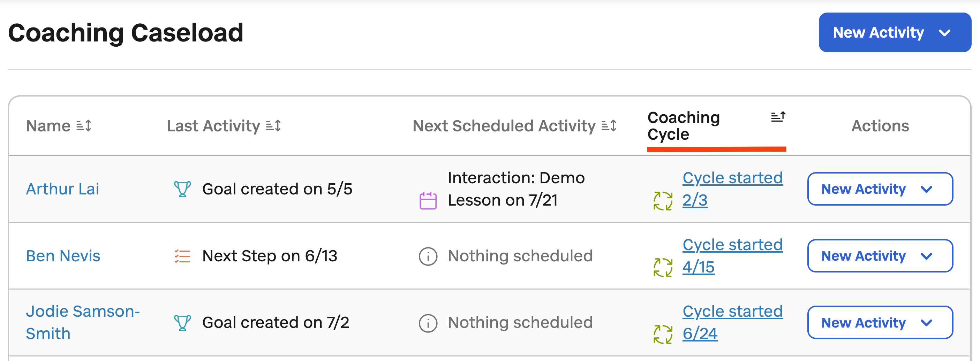This screenshot has width=980, height=361.
Task: Expand New Activity dropdown for Jodie Samson-Smith
Action: tap(880, 322)
